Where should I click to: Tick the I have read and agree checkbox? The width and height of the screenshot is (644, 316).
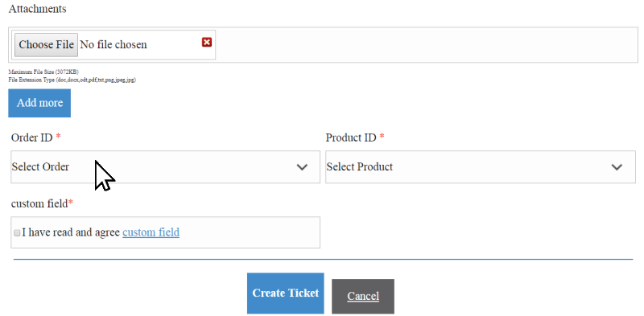pyautogui.click(x=17, y=233)
